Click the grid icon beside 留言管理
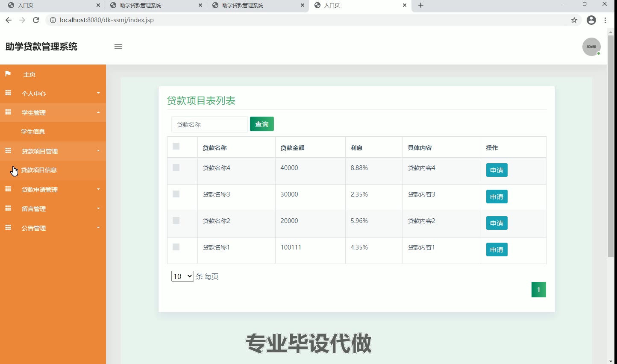This screenshot has width=617, height=364. tap(8, 208)
